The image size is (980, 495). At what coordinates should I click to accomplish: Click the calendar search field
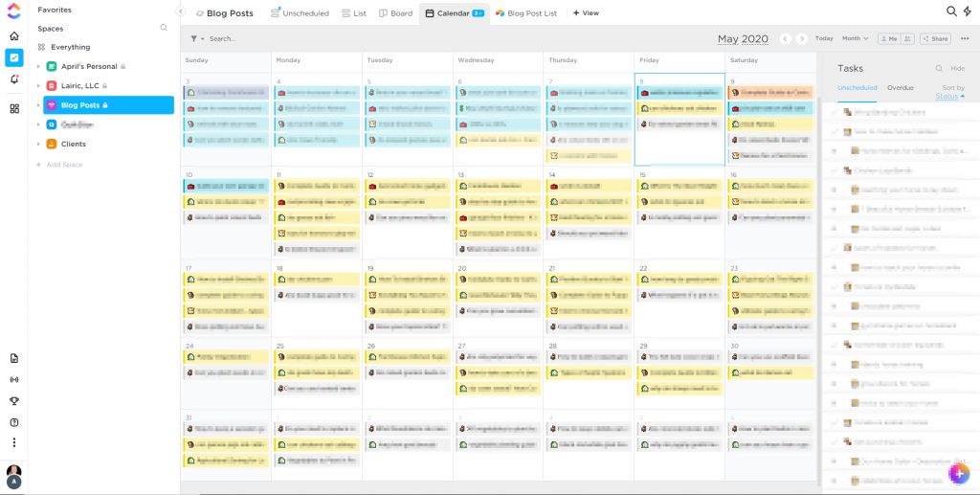[x=223, y=38]
